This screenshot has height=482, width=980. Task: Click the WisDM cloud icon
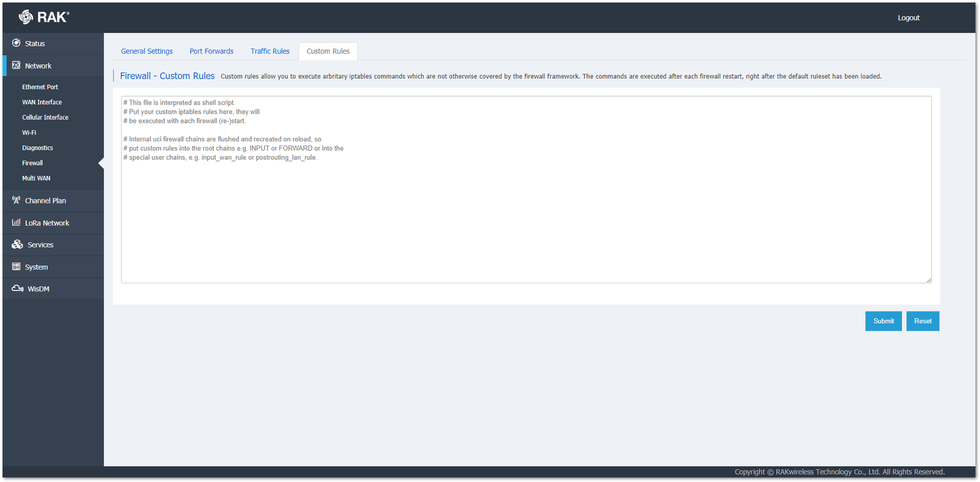pos(17,288)
